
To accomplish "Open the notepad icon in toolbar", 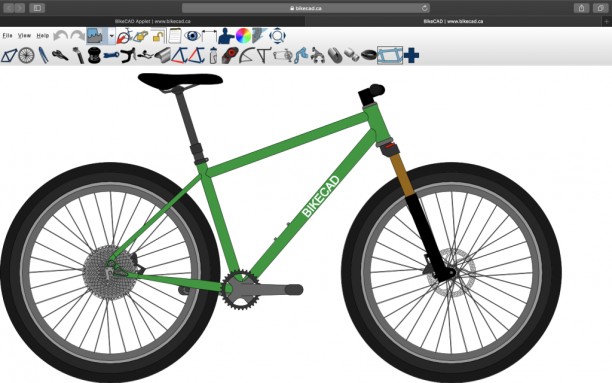I will [175, 36].
